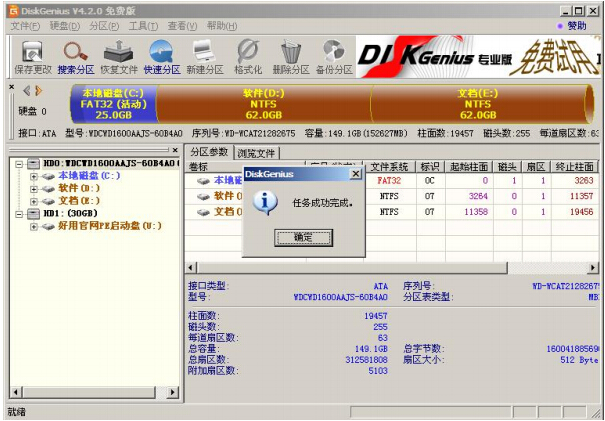Click the DiskGenius 专业版 banner ad

(x=477, y=57)
